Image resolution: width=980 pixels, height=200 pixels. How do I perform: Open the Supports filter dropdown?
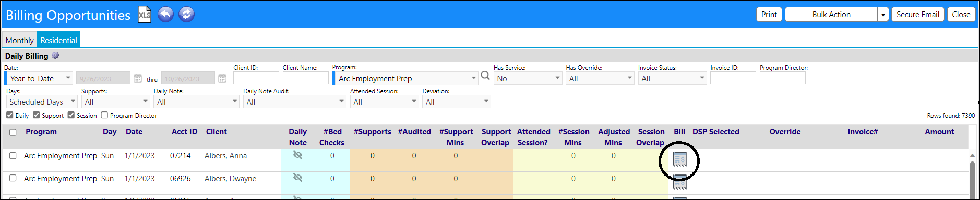[116, 102]
